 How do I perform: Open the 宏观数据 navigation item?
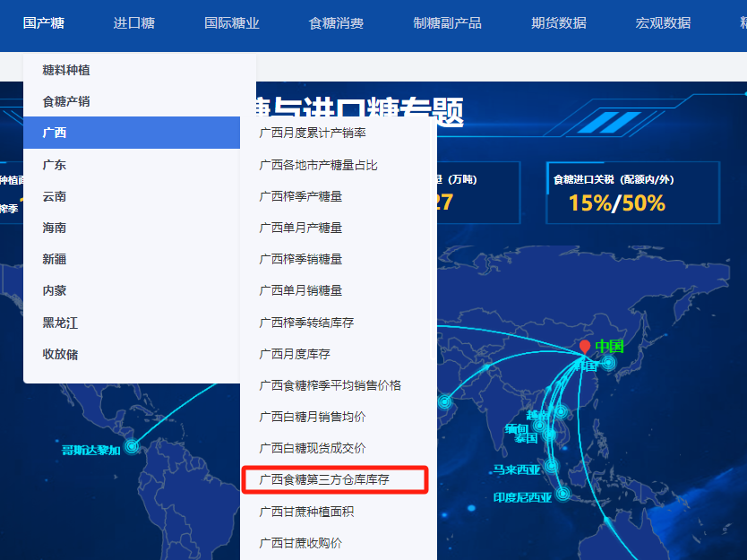(x=664, y=23)
